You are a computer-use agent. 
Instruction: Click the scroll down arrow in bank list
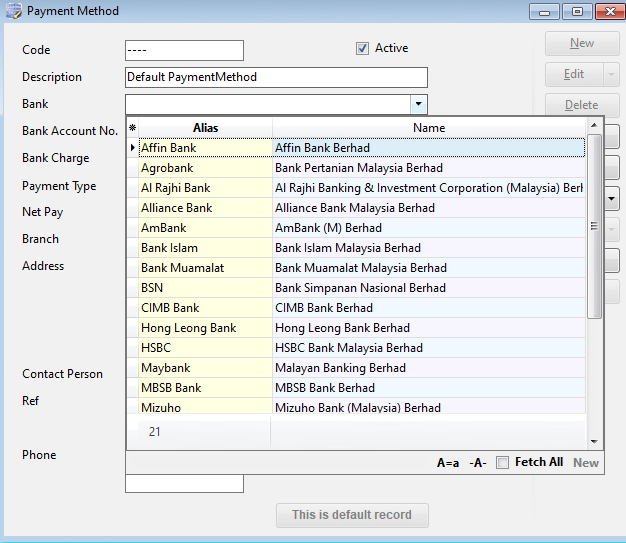click(x=594, y=441)
